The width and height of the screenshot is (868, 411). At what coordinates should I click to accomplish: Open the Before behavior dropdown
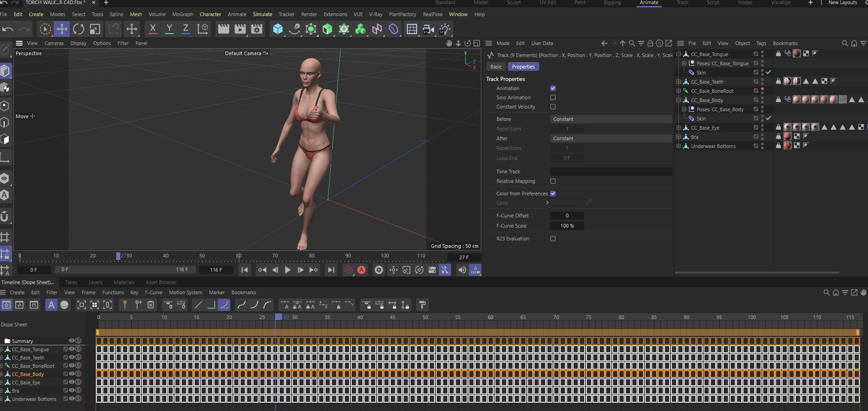coord(610,119)
